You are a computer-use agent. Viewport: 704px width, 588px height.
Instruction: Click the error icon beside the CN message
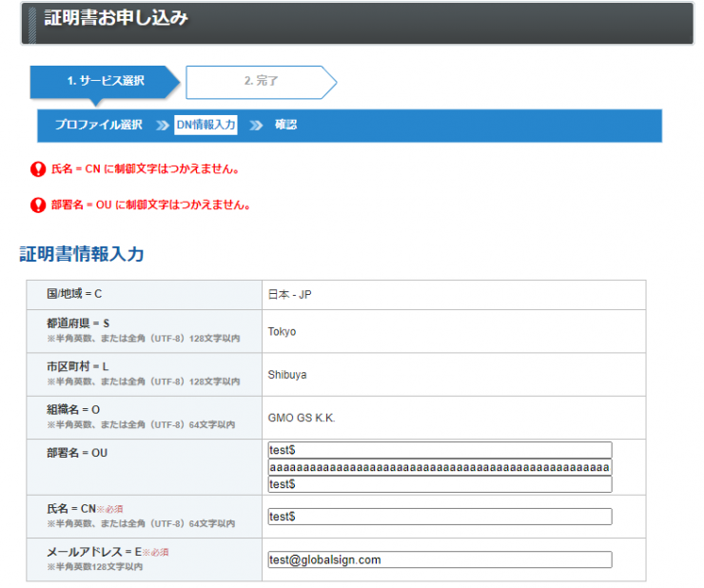click(x=38, y=169)
